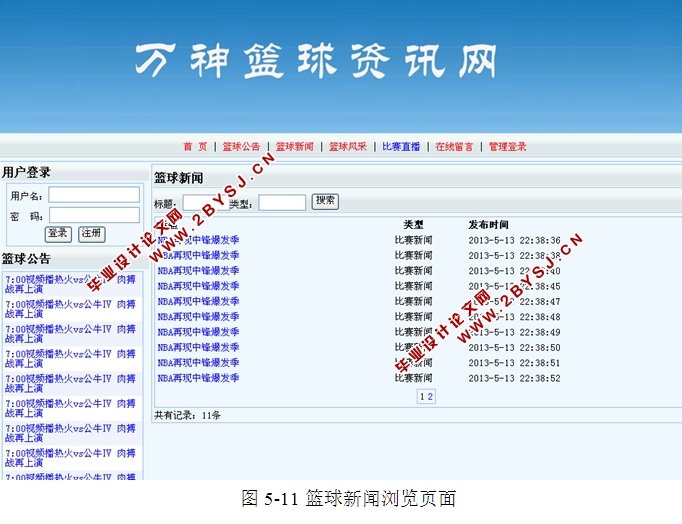Open the news item published at 22:38:52
Screen dimensions: 682x524
(x=198, y=378)
